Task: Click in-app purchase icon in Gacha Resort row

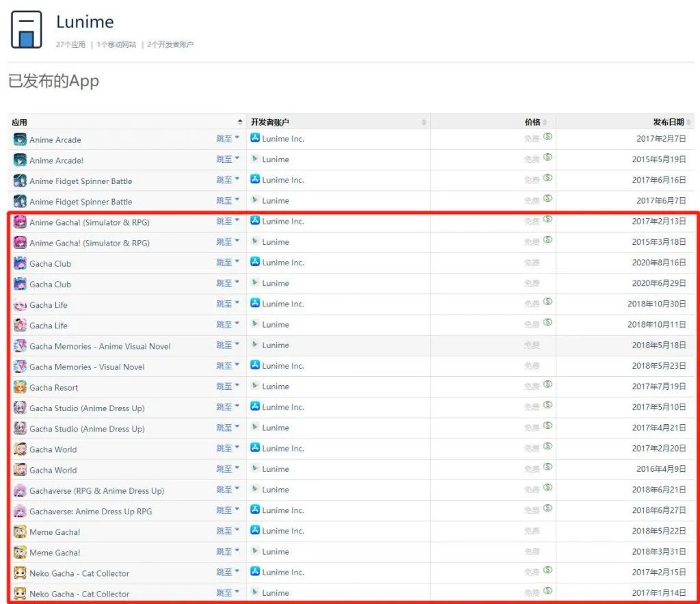Action: [x=548, y=385]
